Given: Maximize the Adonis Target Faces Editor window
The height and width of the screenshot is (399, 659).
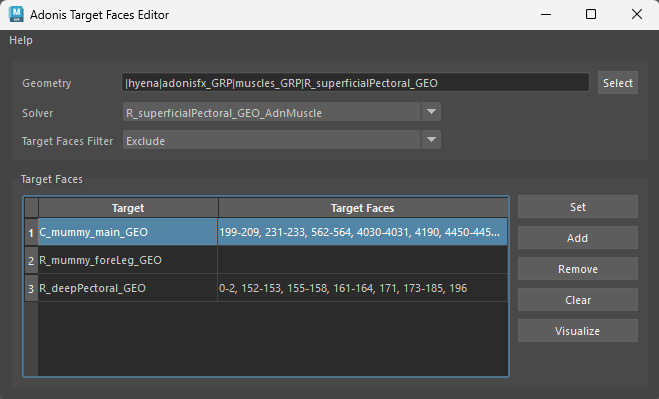Looking at the screenshot, I should click(x=591, y=14).
